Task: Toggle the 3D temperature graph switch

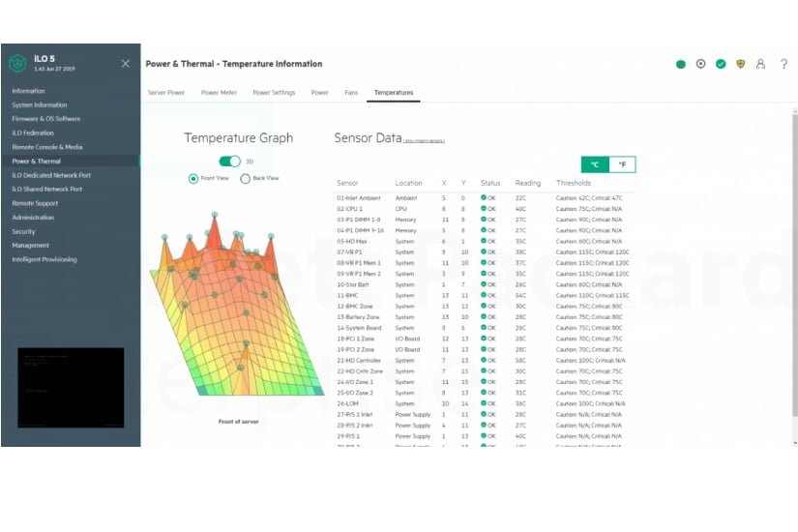Action: (x=229, y=162)
